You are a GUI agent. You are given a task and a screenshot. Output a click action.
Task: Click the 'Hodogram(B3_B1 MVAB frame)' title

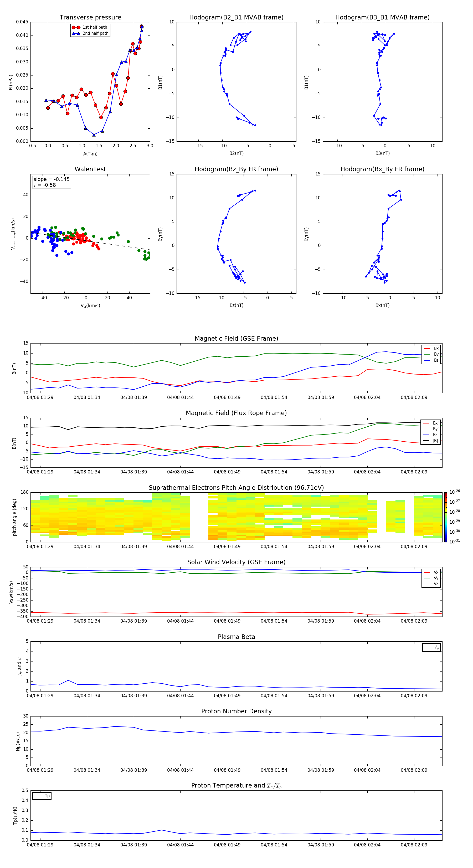(x=382, y=18)
